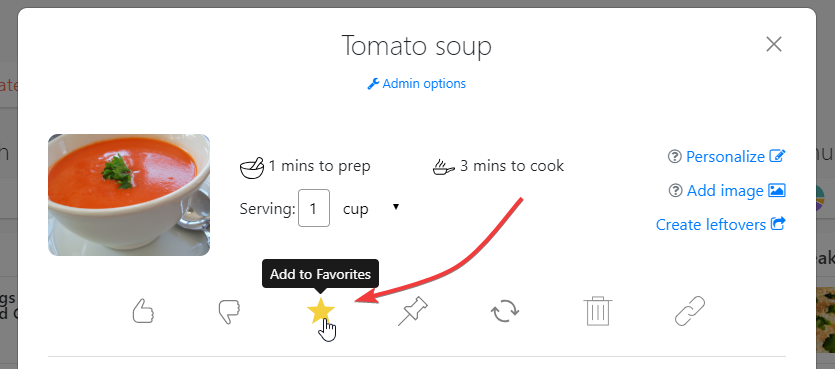Screen dimensions: 835x369
Task: Open Admin options link
Action: [416, 84]
